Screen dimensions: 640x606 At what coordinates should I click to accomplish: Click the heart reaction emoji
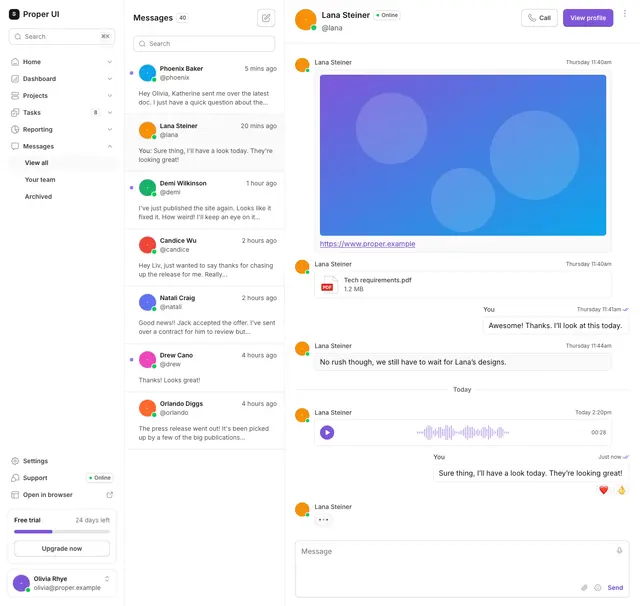coord(604,490)
